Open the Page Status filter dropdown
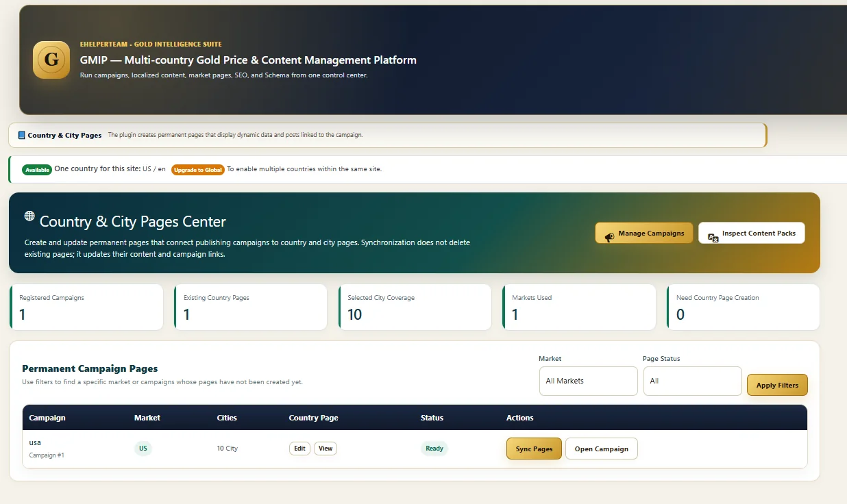Screen dimensions: 847x504 pyautogui.click(x=692, y=381)
